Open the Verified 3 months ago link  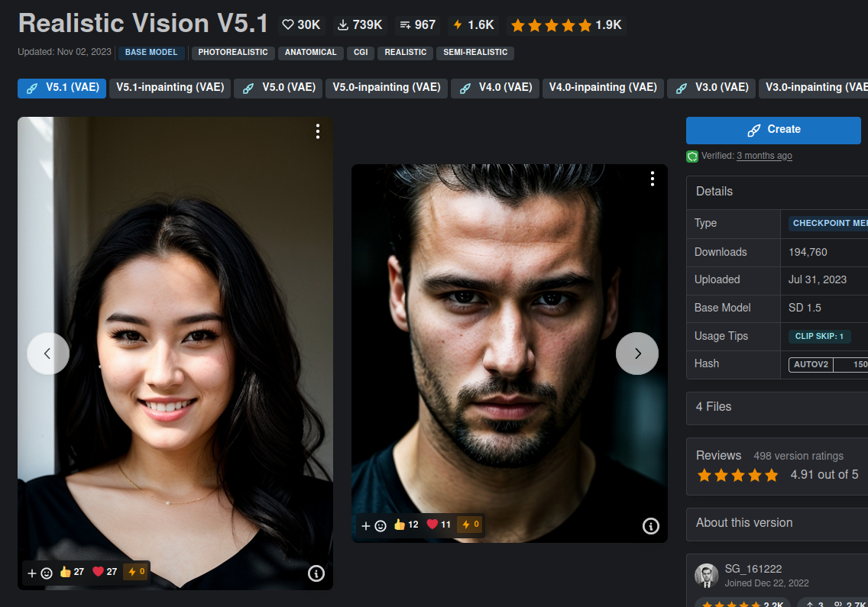764,156
